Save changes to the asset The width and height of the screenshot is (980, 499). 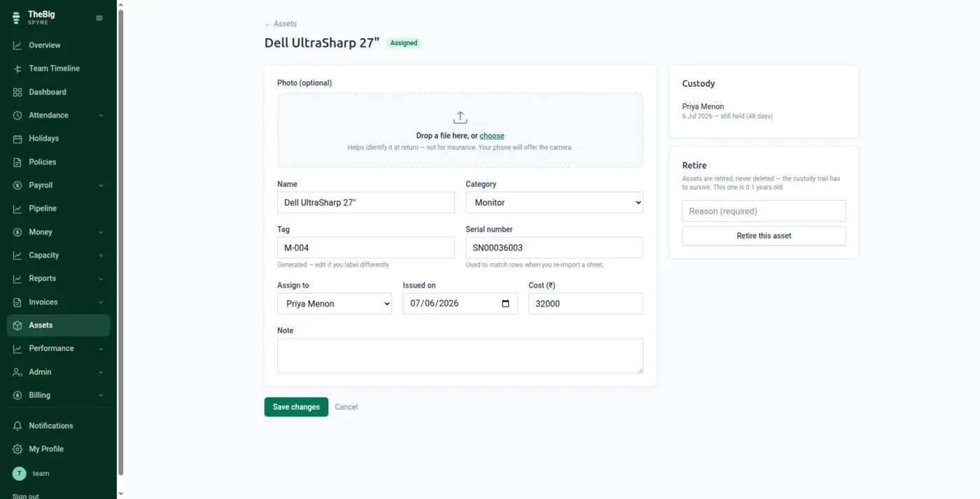click(296, 407)
